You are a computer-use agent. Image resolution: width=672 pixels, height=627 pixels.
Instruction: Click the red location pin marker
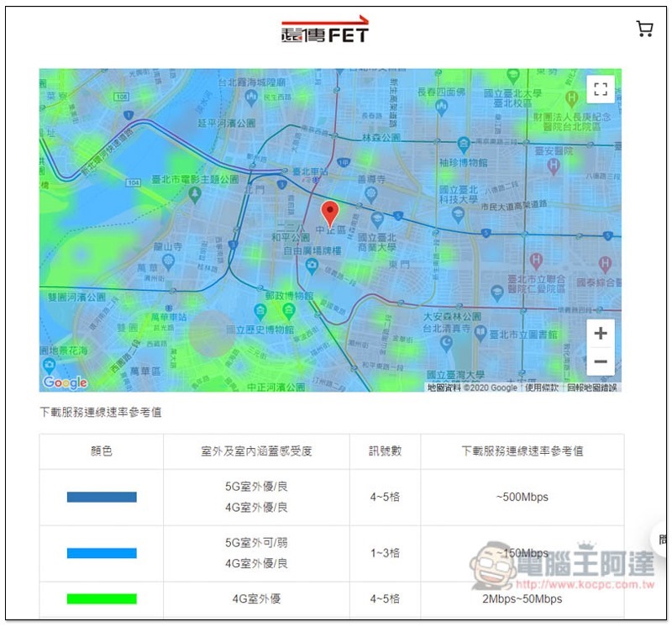pyautogui.click(x=330, y=214)
